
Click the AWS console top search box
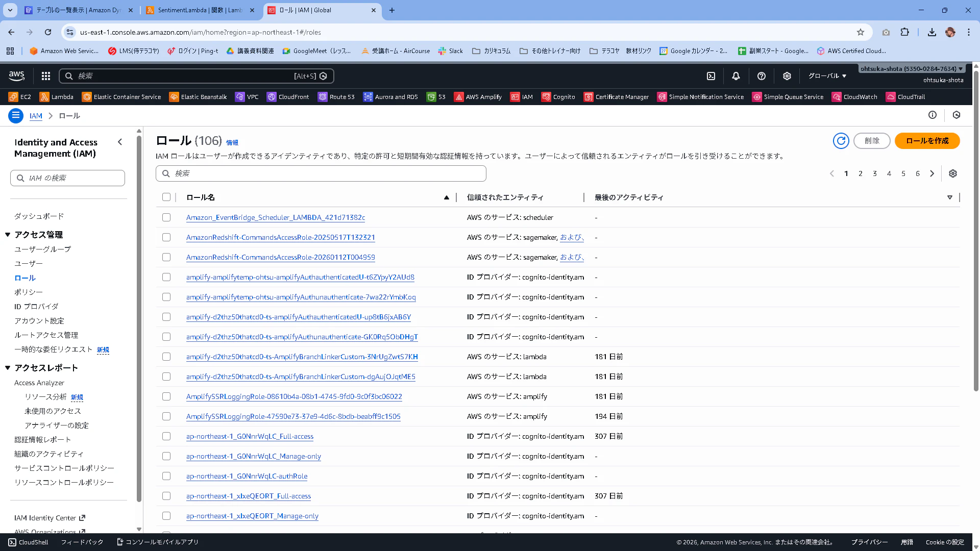197,76
